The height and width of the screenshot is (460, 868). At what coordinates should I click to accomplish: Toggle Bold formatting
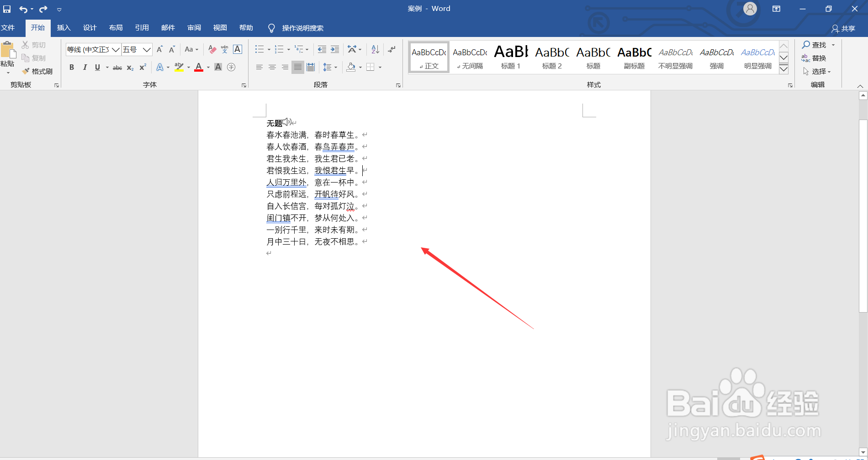72,67
